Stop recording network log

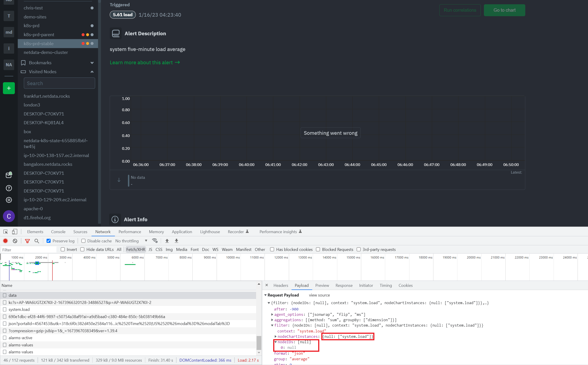pyautogui.click(x=5, y=241)
